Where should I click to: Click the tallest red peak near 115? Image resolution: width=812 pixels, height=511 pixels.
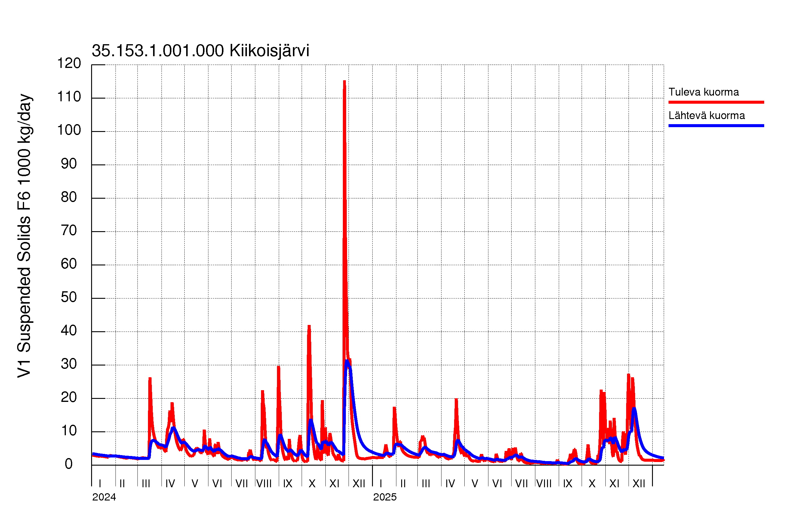tap(344, 83)
